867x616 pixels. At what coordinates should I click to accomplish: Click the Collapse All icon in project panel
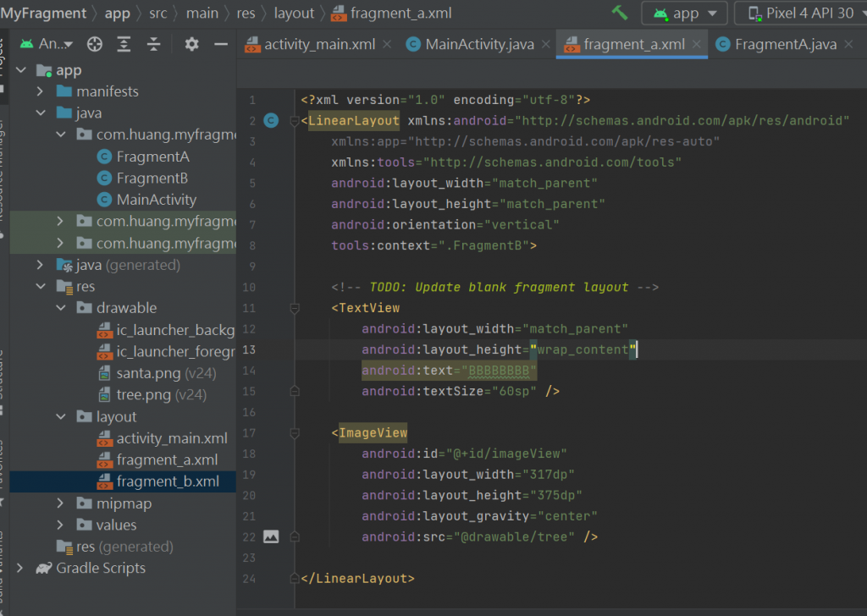(x=153, y=44)
